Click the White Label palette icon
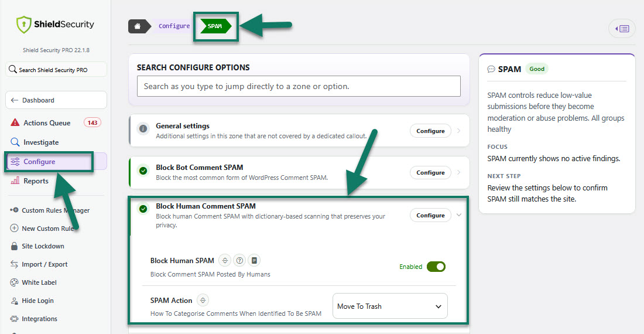 point(15,282)
